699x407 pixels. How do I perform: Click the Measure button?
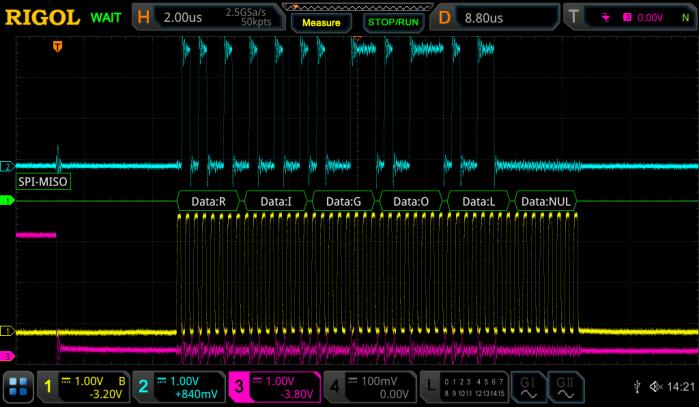click(x=321, y=22)
